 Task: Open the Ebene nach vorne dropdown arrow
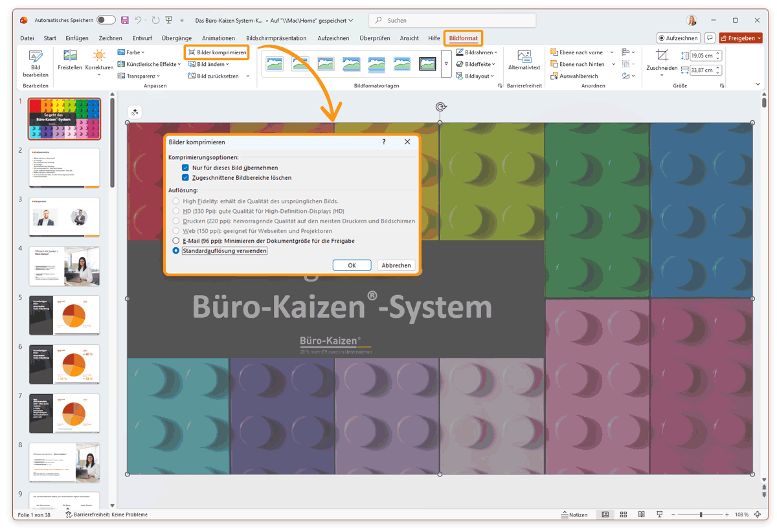tap(613, 52)
